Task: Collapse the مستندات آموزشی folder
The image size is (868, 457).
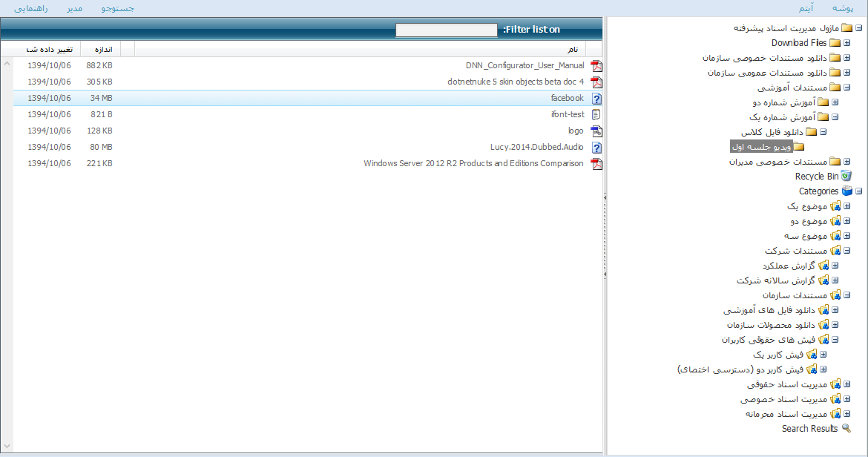Action: [846, 88]
